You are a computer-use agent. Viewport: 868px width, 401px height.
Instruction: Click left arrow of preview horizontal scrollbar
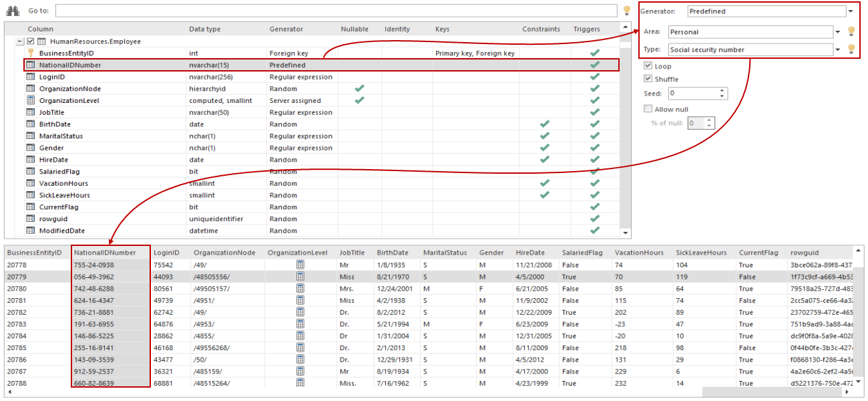(x=9, y=392)
